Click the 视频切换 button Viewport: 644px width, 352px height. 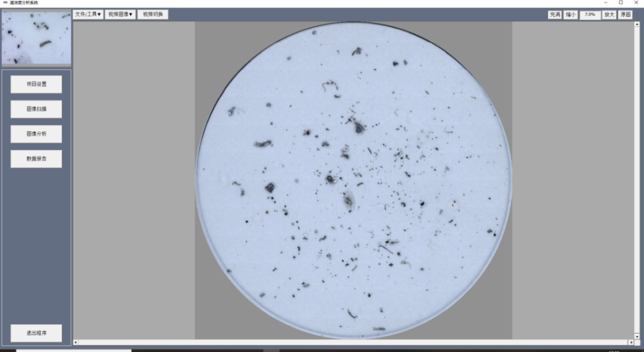point(153,15)
